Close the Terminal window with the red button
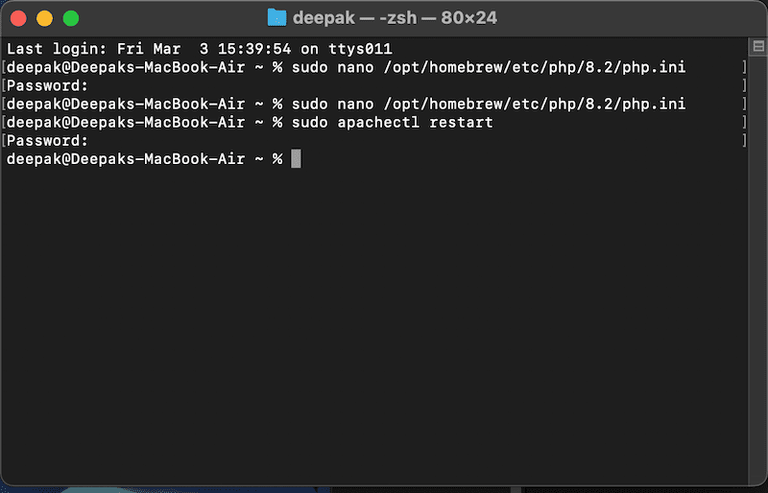 pos(19,19)
